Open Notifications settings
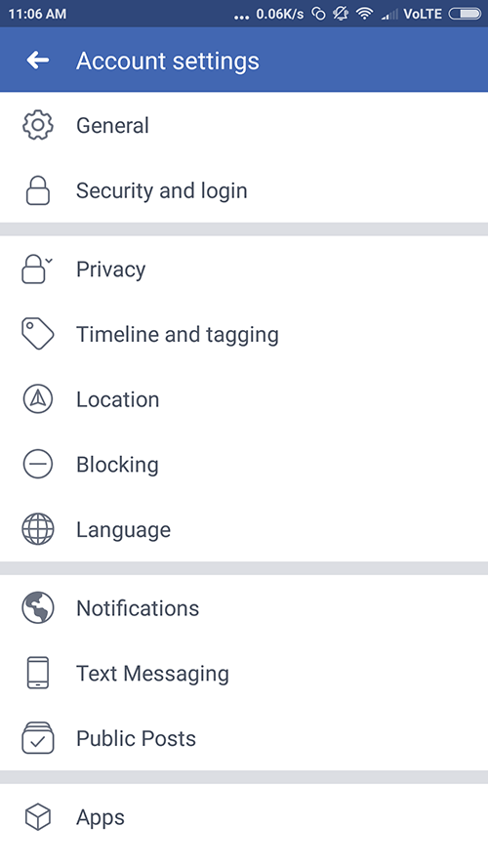Image resolution: width=488 pixels, height=868 pixels. [244, 608]
